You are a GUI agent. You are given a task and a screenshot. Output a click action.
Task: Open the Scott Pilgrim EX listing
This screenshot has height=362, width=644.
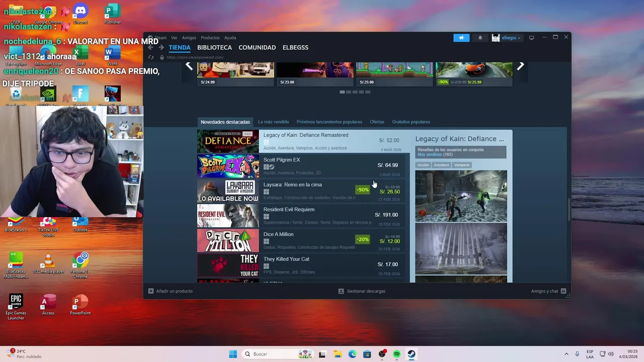[301, 166]
